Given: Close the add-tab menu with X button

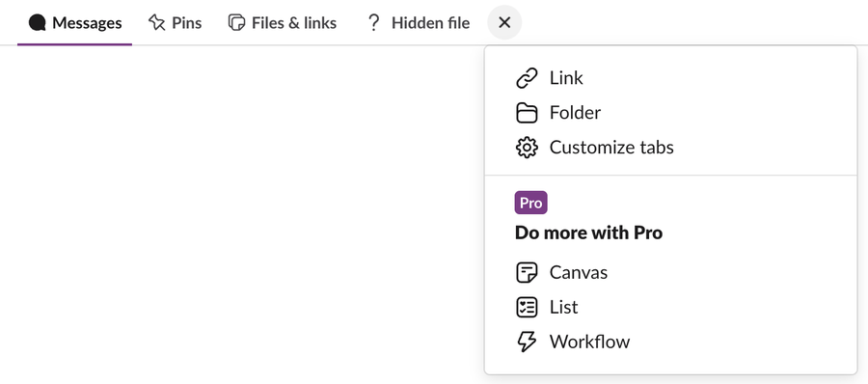Looking at the screenshot, I should point(504,23).
